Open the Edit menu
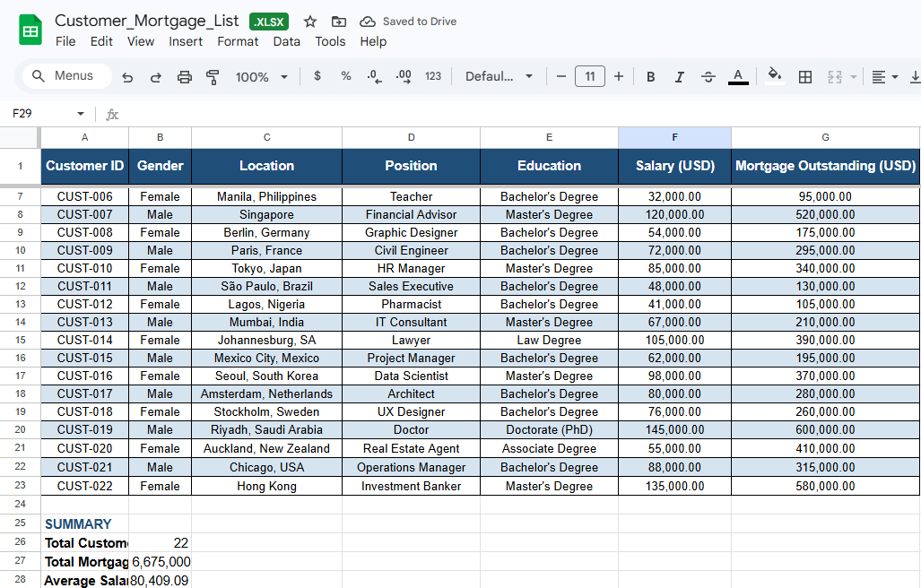Screen dimensions: 921x588 click(x=101, y=41)
